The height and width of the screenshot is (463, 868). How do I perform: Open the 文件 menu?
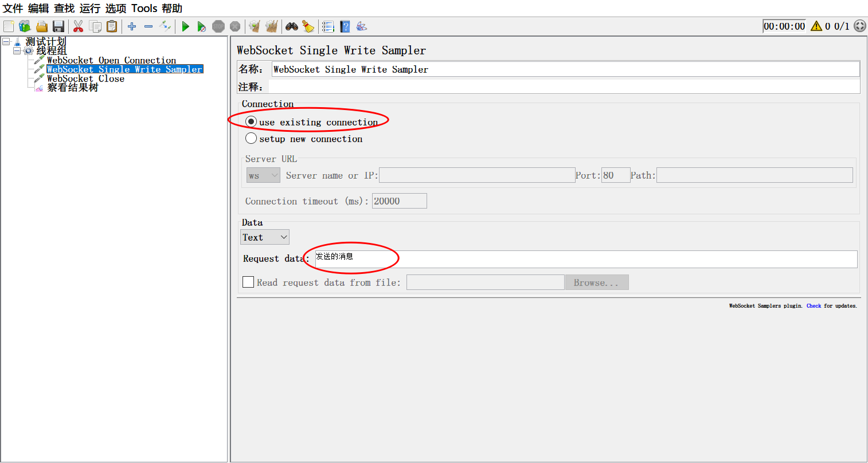pyautogui.click(x=13, y=9)
